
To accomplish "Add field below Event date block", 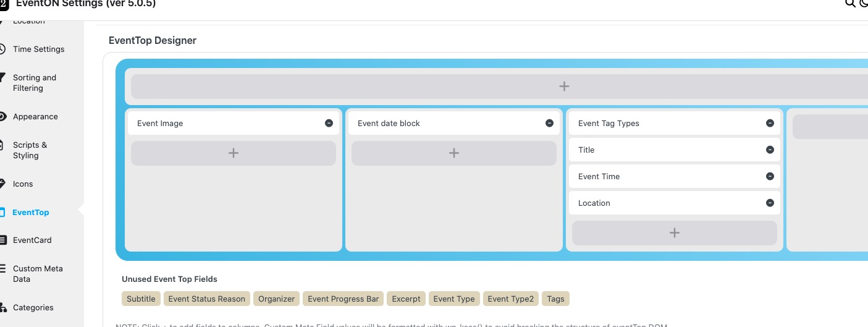I will point(453,153).
